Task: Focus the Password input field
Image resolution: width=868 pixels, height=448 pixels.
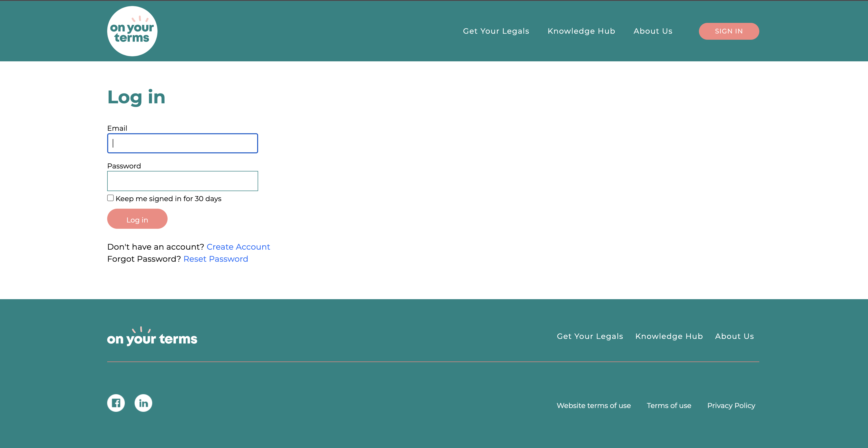Action: pos(183,181)
